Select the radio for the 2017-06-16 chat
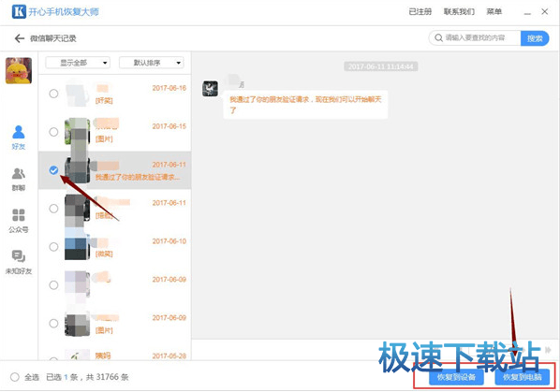 tap(53, 94)
